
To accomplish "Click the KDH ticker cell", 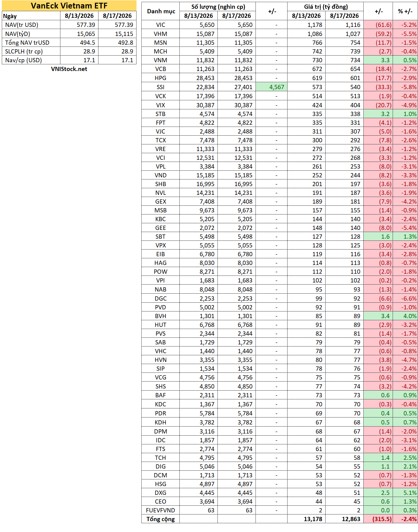I will click(x=161, y=422).
